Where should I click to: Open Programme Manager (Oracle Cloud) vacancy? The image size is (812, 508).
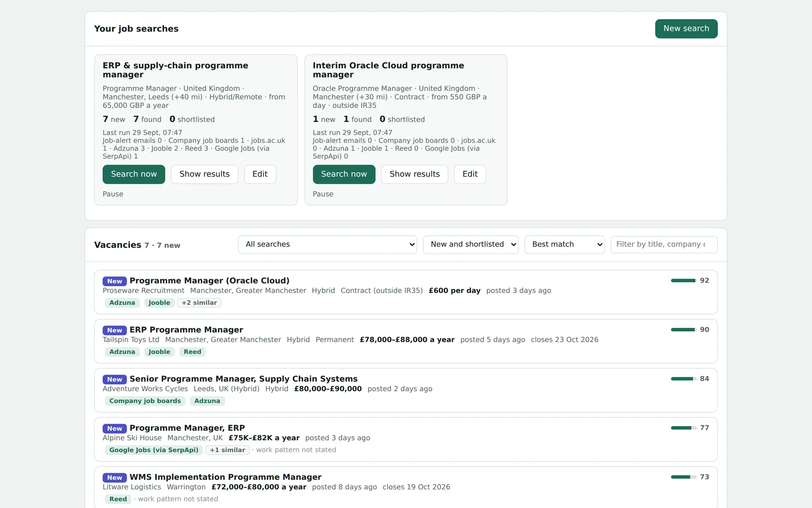click(x=209, y=281)
